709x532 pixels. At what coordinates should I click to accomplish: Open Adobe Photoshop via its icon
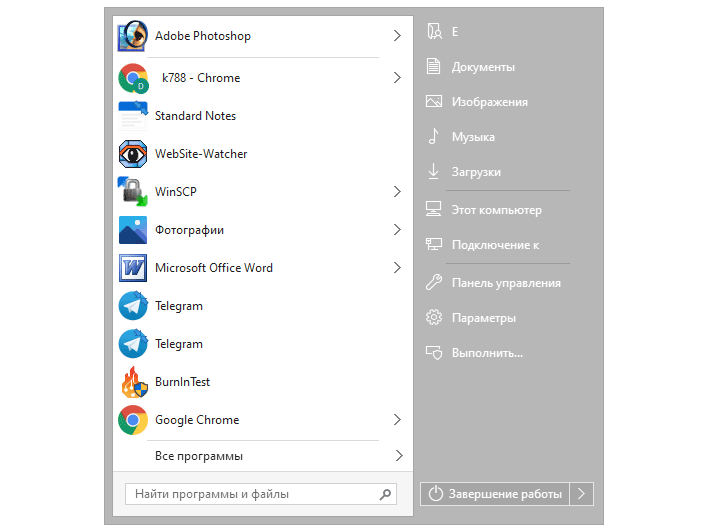132,36
